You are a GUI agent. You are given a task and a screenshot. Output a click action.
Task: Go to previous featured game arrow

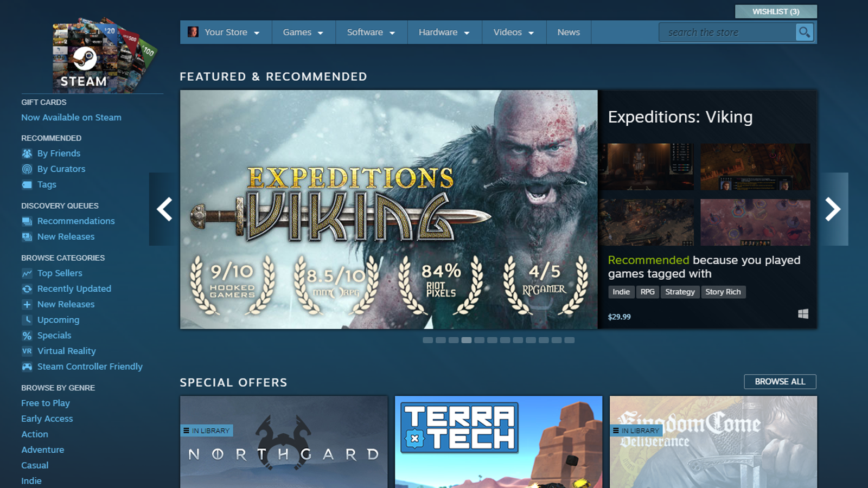tap(164, 209)
